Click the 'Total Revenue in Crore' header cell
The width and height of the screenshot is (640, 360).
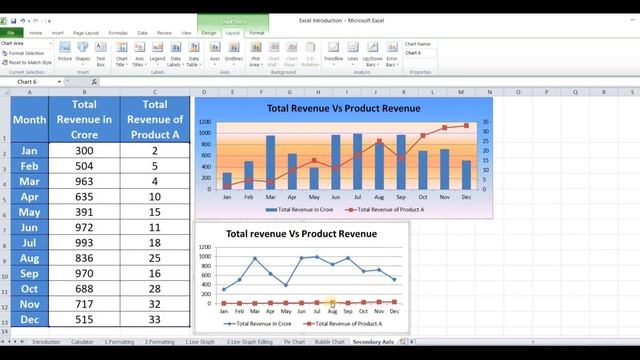tap(84, 119)
